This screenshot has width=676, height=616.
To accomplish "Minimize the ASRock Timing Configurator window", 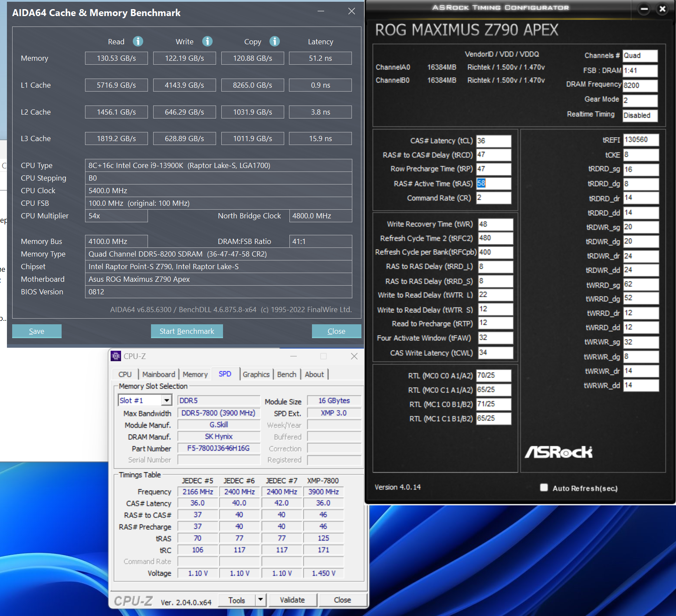I will point(644,9).
